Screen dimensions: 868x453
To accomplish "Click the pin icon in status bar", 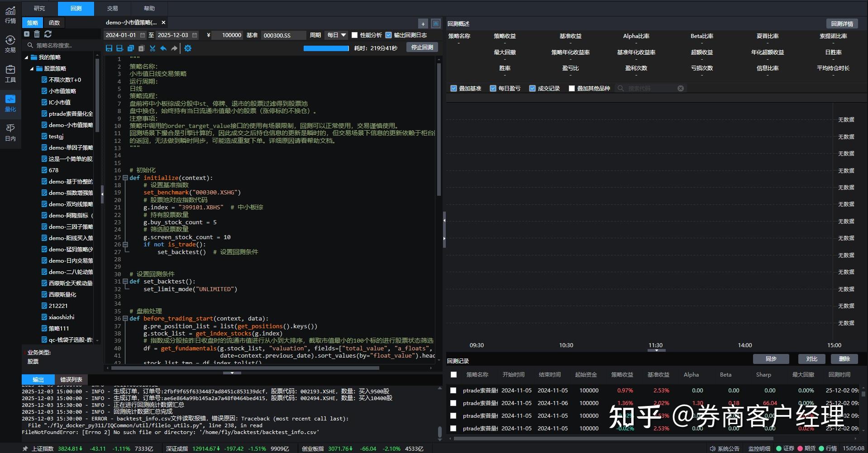I will (25, 448).
